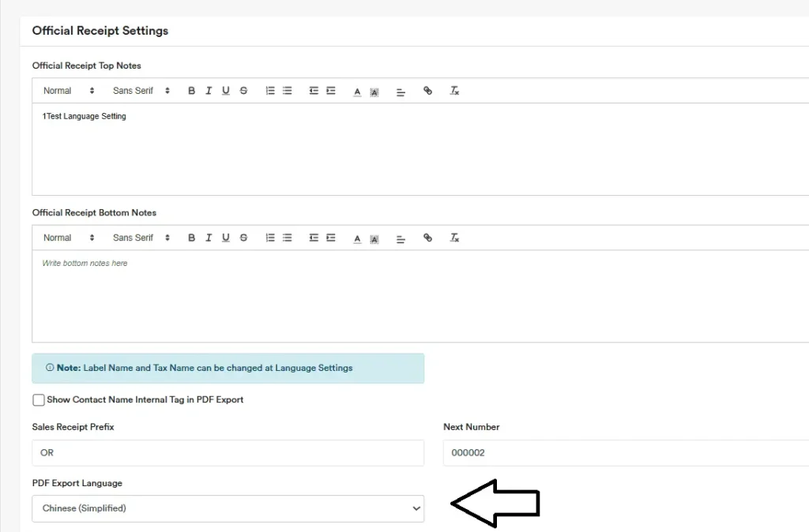Screen dimensions: 809x532
Task: Insert bullet list in Bottom Notes toolbar
Action: [x=288, y=238]
